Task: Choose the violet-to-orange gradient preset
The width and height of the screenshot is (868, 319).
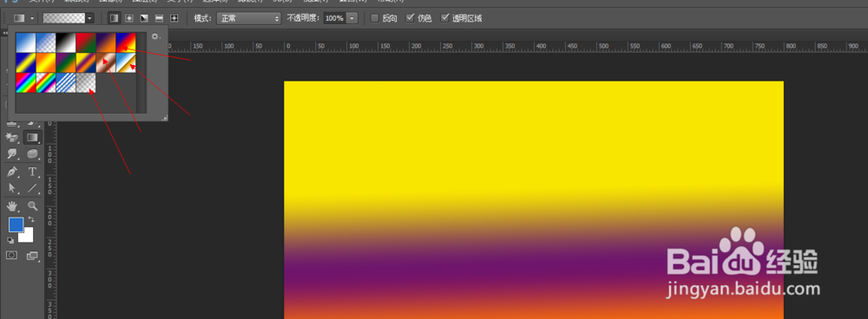Action: click(105, 42)
